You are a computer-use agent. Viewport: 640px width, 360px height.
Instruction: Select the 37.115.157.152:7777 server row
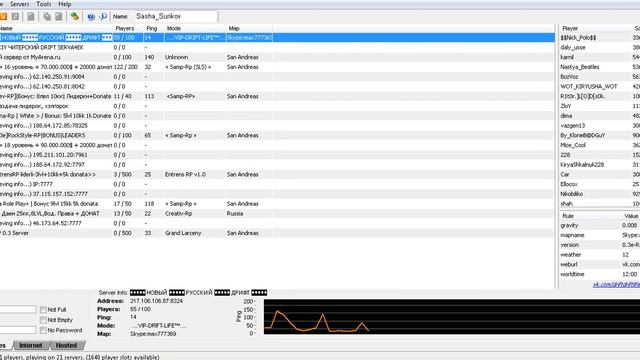(x=278, y=194)
